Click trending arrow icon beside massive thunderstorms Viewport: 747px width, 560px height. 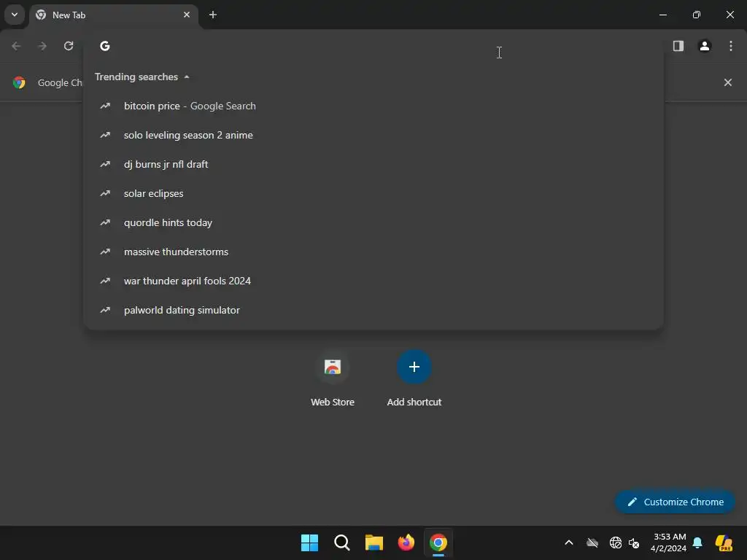click(x=105, y=252)
